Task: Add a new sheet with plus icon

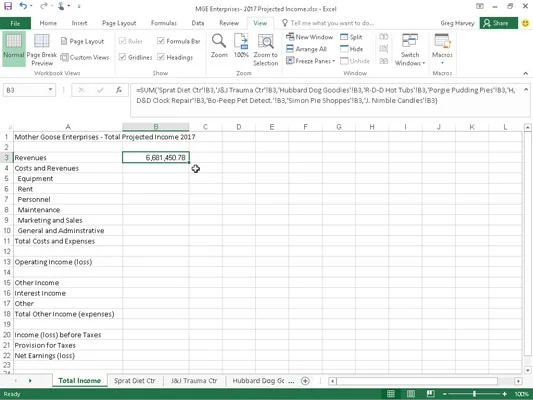Action: pos(305,381)
